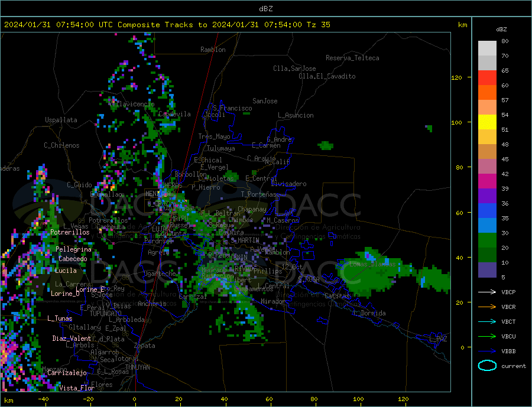532x407 pixels.
Task: Click the 'dBZ' title at top
Action: [x=265, y=9]
